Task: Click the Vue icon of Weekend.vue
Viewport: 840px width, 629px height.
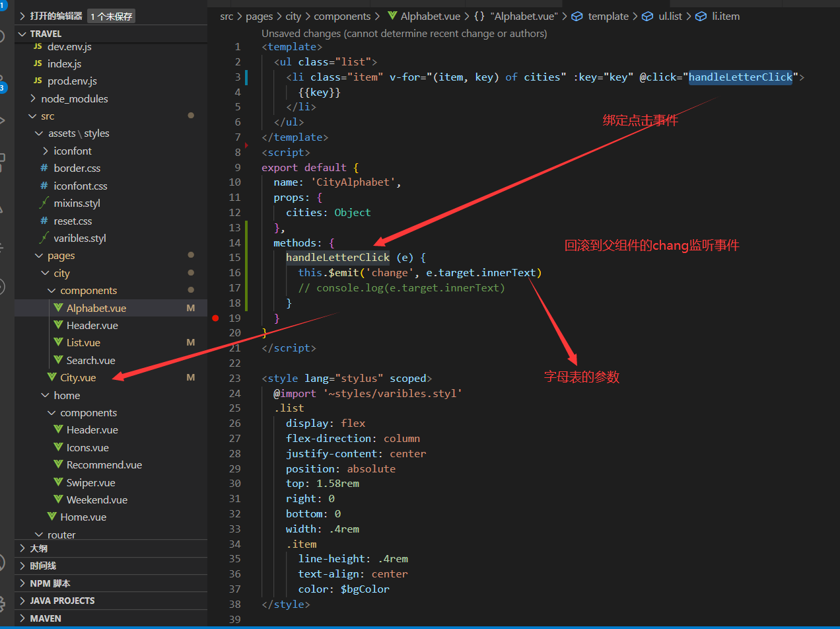Action: click(x=59, y=500)
